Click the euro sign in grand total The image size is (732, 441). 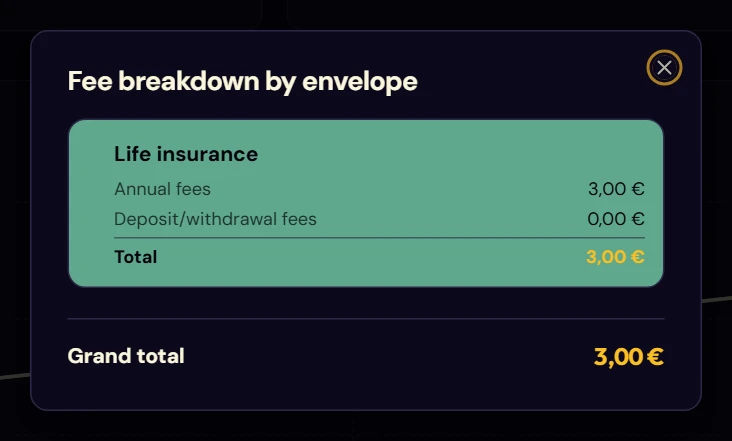(655, 357)
